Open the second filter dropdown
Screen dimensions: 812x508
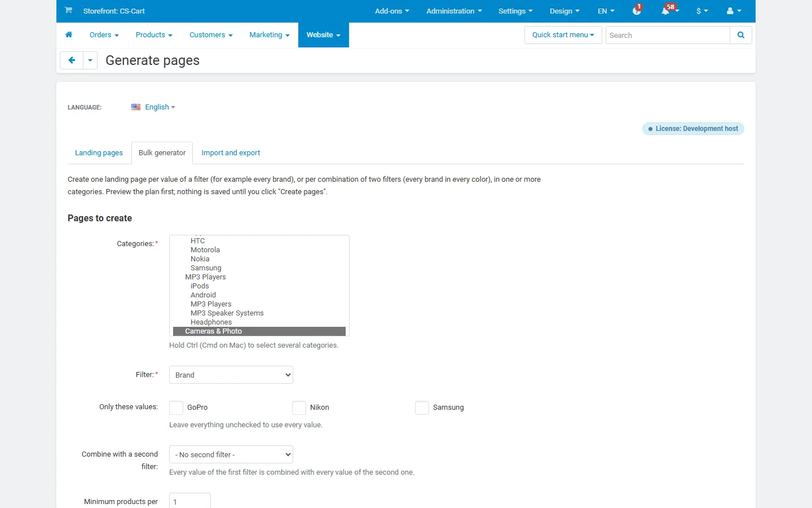coord(231,454)
